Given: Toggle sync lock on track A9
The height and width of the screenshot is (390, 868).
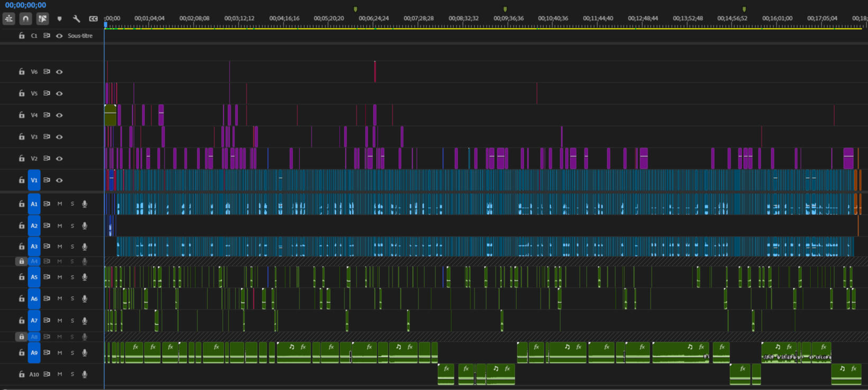Looking at the screenshot, I should tap(47, 352).
